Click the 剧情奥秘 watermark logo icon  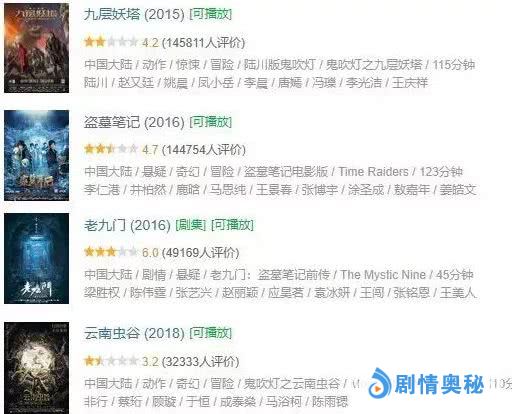(379, 383)
